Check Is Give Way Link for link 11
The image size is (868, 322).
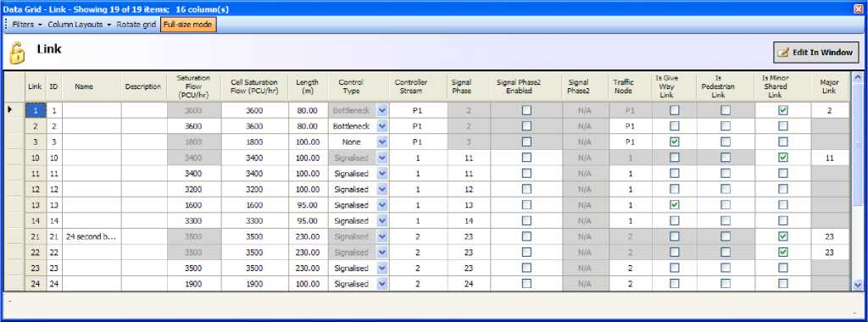(674, 174)
